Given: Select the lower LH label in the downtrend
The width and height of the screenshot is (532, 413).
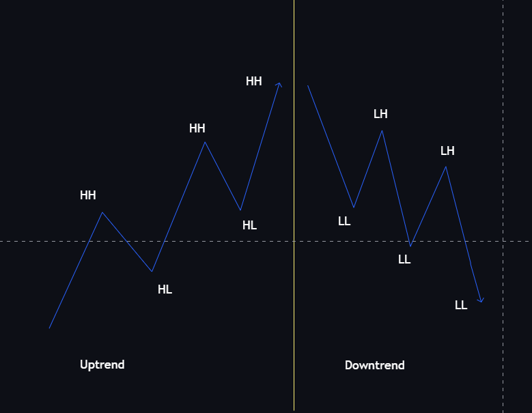Looking at the screenshot, I should [447, 151].
